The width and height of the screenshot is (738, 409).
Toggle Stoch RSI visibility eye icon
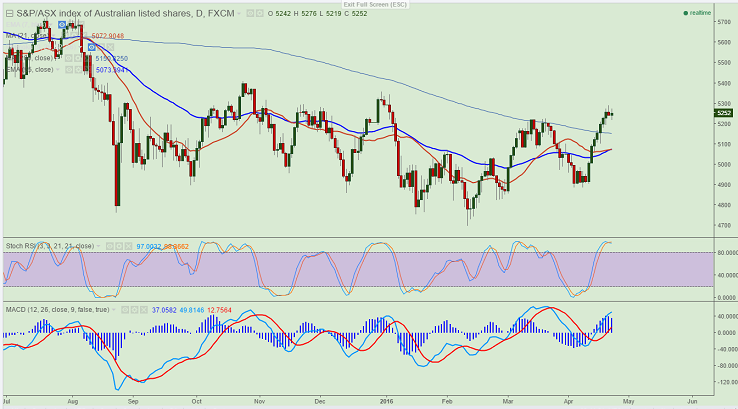tap(110, 246)
